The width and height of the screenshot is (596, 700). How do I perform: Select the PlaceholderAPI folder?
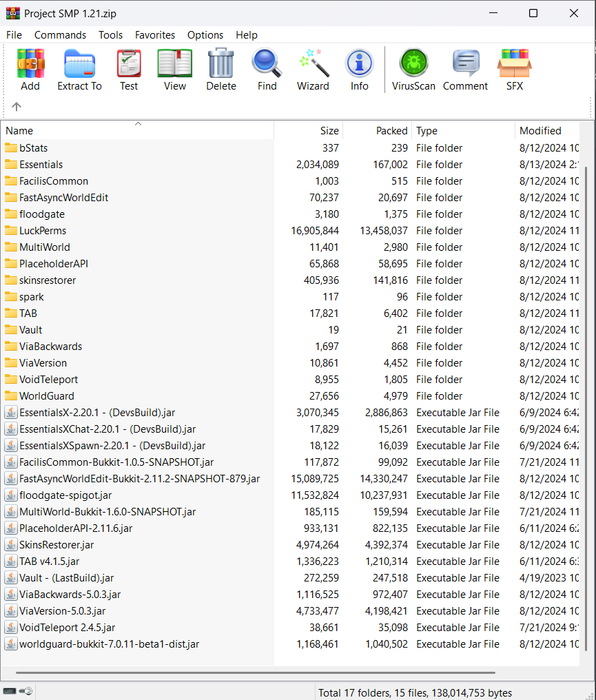tap(290, 263)
